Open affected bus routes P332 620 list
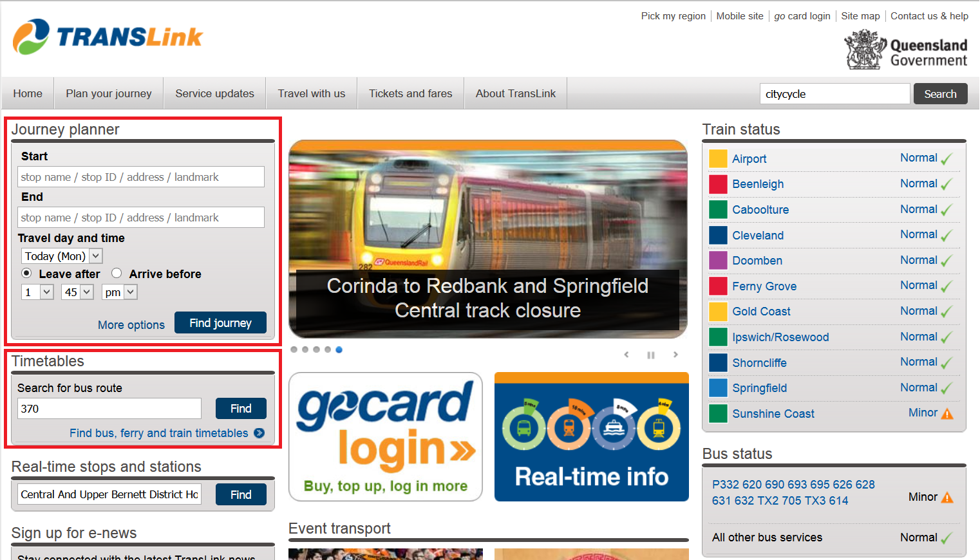 [793, 492]
